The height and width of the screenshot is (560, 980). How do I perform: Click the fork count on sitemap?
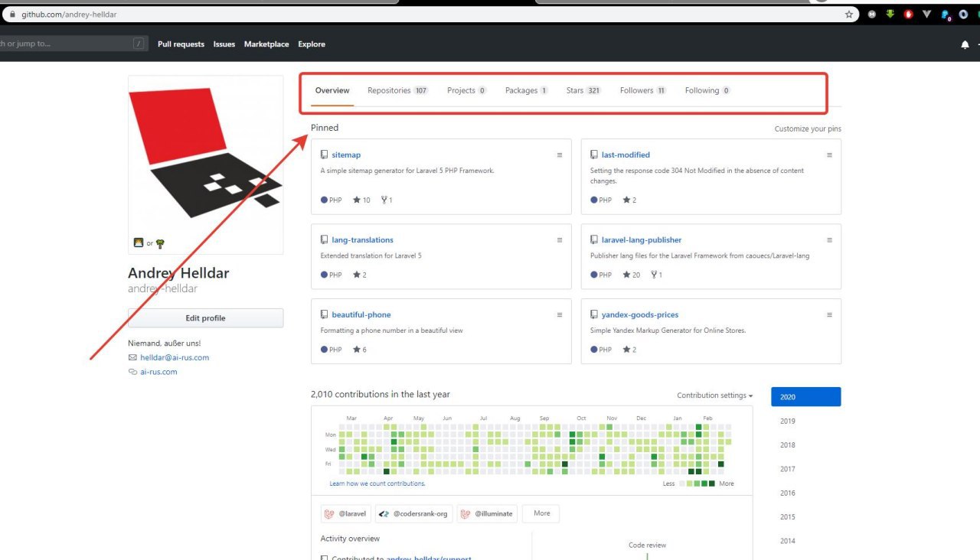pos(387,200)
